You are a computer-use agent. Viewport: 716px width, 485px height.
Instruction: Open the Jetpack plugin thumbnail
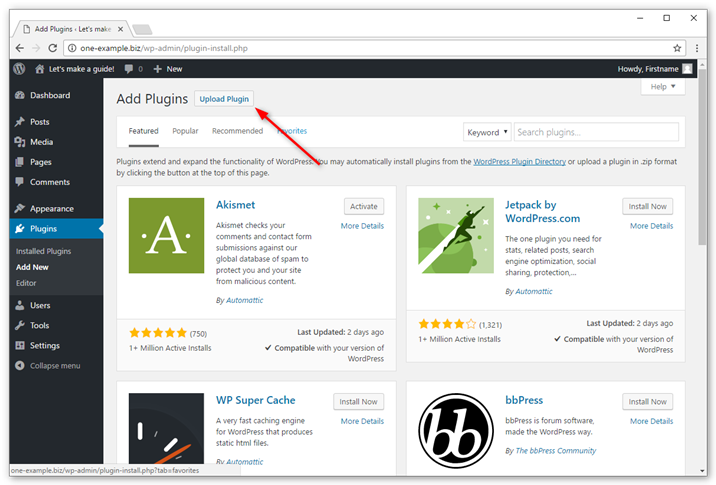[x=456, y=235]
